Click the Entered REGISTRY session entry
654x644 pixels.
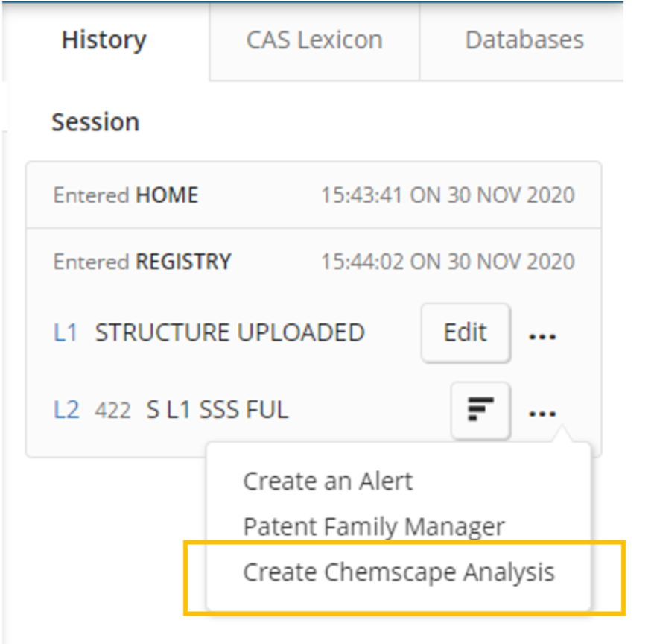click(x=142, y=262)
